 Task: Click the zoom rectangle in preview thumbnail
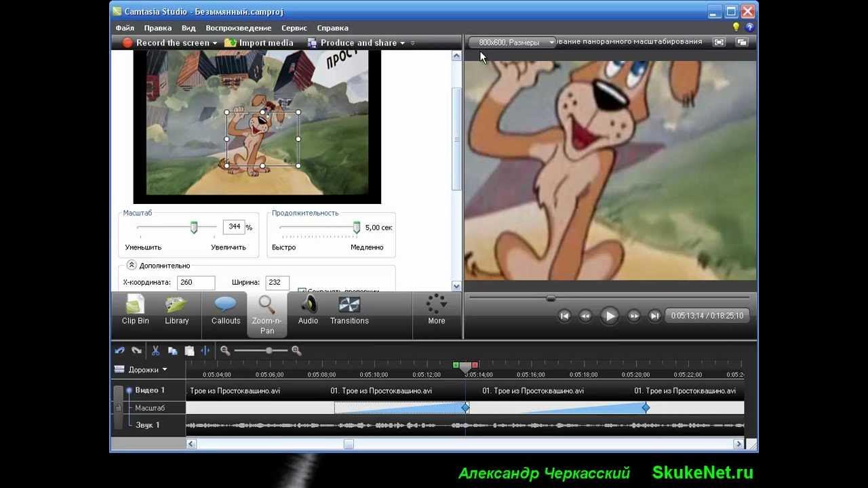click(262, 139)
